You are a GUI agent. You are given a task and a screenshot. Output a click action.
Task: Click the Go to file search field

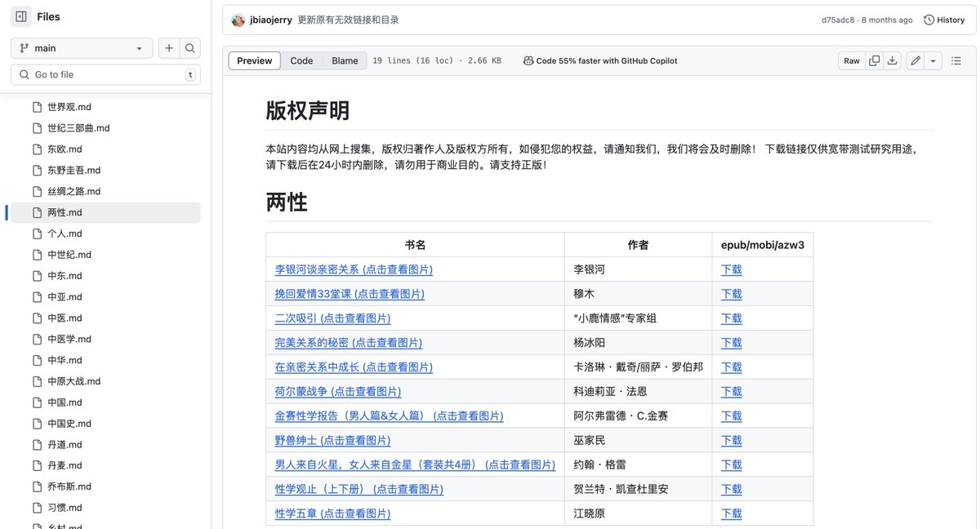(x=98, y=74)
